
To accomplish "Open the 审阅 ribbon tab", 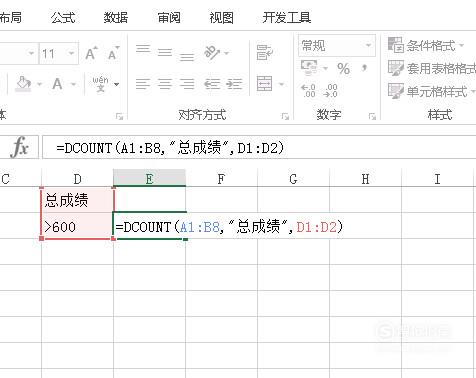I will tap(169, 17).
